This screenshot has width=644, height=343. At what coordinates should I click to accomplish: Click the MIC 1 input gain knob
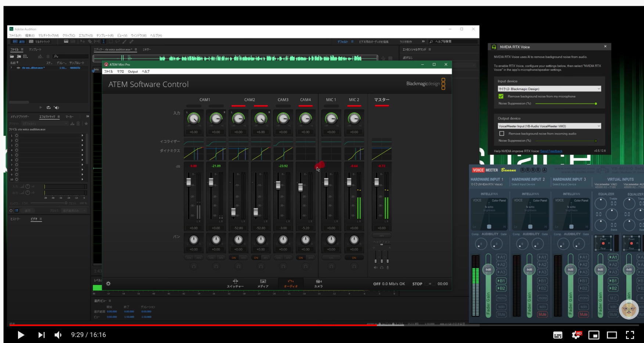point(331,118)
